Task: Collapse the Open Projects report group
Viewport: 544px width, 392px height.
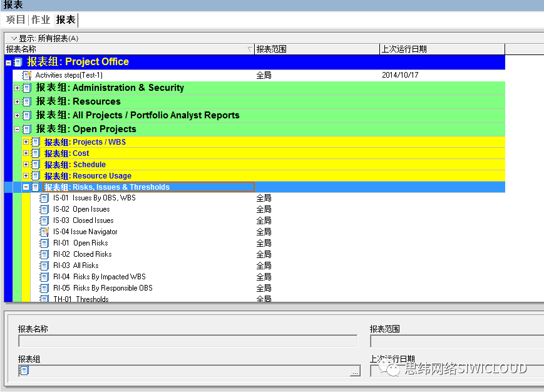Action: point(17,130)
